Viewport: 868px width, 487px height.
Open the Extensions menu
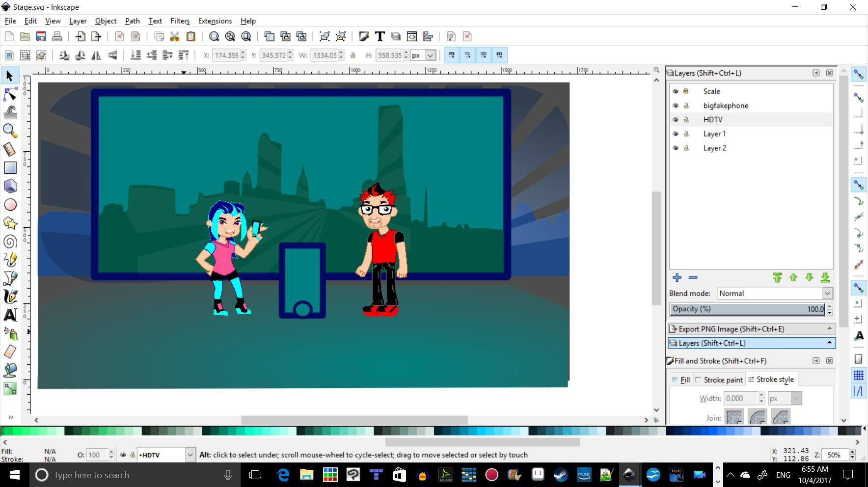[215, 21]
